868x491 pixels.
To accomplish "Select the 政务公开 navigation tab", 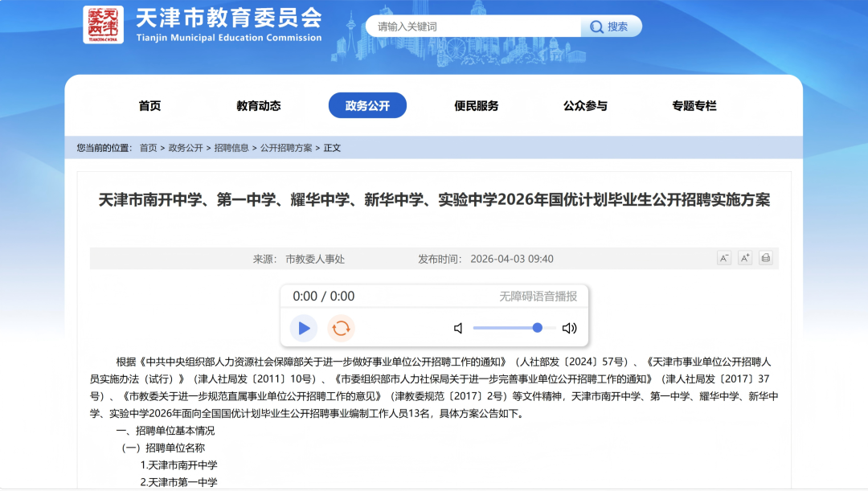I will coord(367,106).
